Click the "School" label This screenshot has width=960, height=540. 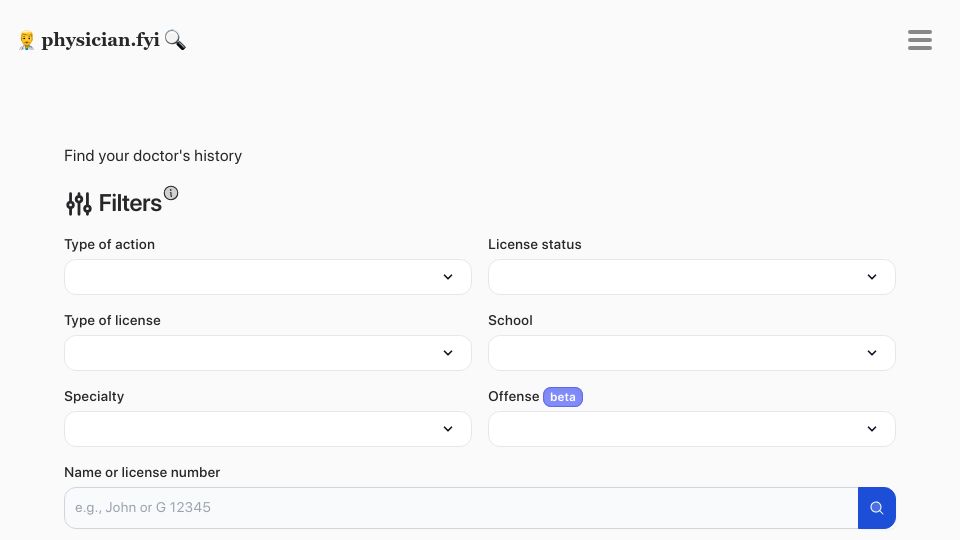(x=510, y=320)
